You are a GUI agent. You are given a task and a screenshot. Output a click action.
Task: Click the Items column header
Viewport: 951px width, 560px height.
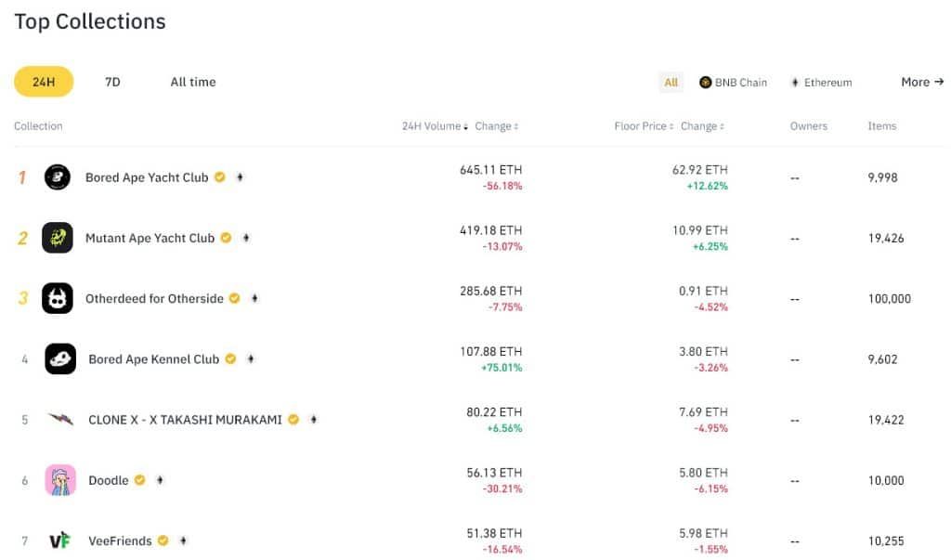click(882, 126)
